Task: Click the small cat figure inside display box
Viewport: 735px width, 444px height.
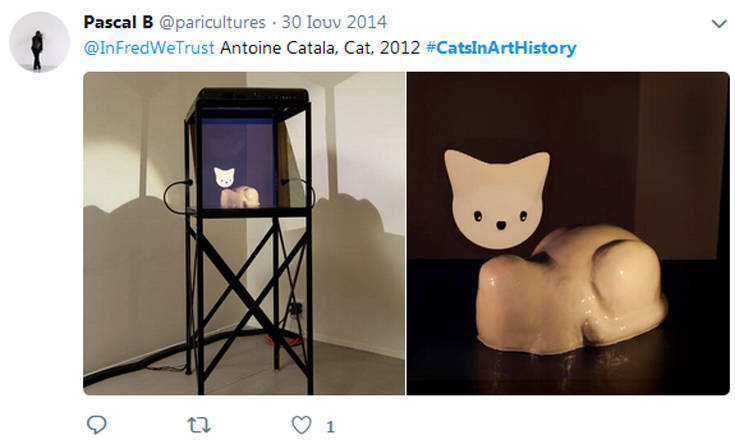Action: point(236,188)
